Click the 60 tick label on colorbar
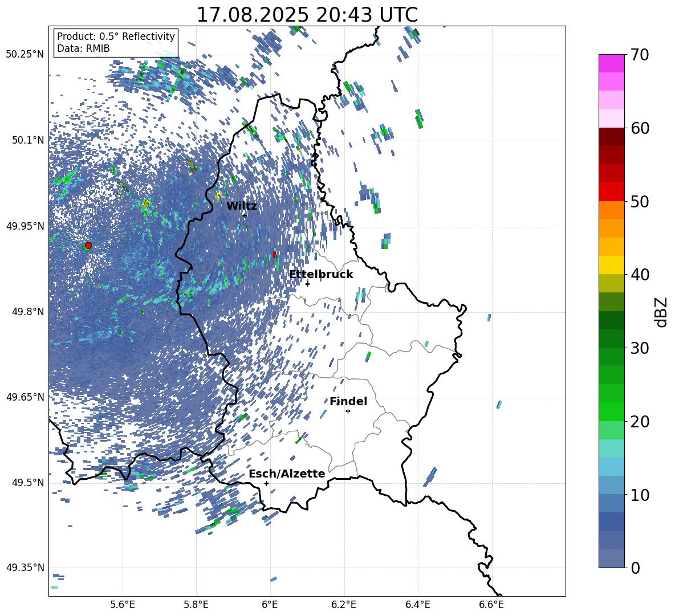Image resolution: width=675 pixels, height=616 pixels. 640,128
